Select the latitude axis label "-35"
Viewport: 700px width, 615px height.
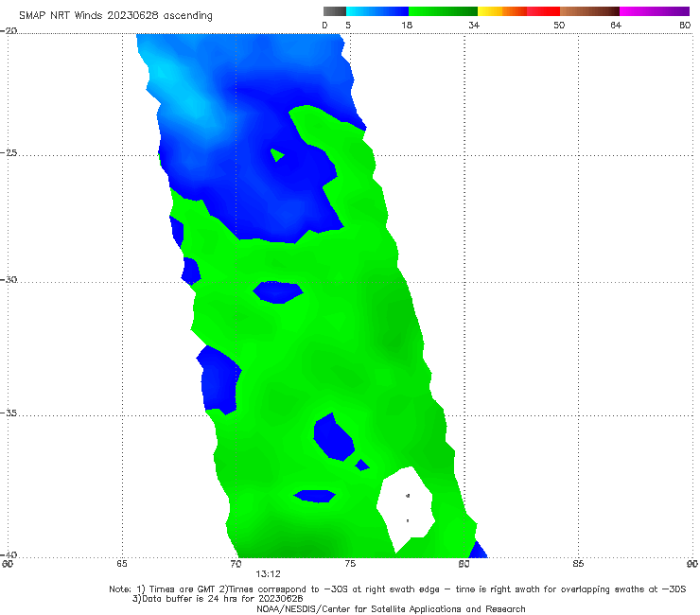click(x=9, y=413)
